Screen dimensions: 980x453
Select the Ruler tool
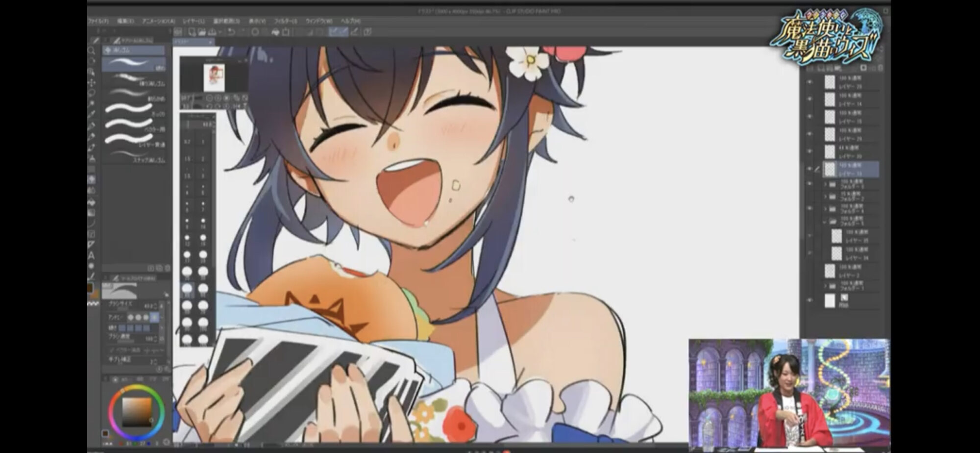tap(92, 244)
